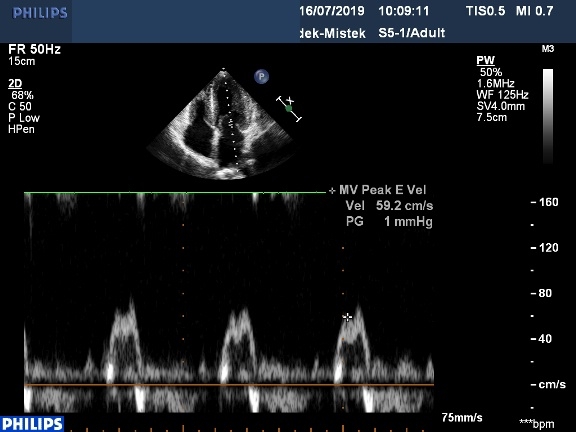Select the PW Doppler mode label
576x432 pixels.
tap(485, 60)
